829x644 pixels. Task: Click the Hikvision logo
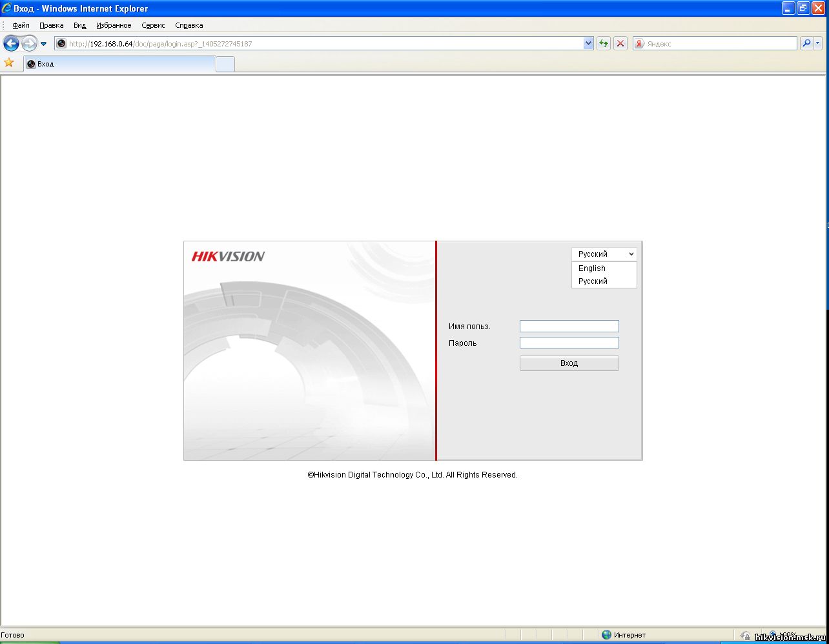tap(228, 256)
